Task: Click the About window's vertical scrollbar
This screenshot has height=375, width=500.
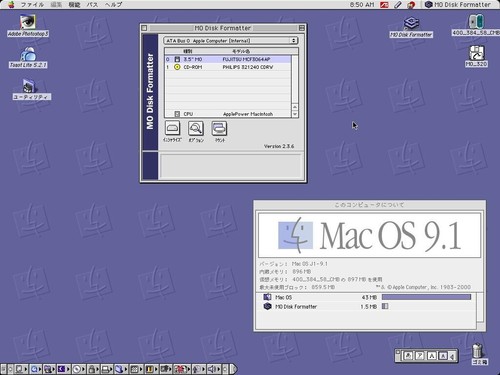Action: click(x=480, y=307)
